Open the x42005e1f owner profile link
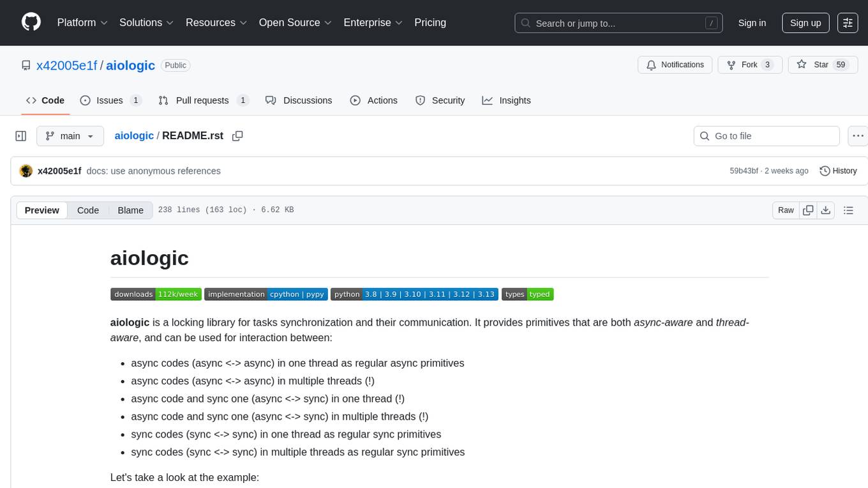Screen dimensions: 868x488 pos(67,65)
